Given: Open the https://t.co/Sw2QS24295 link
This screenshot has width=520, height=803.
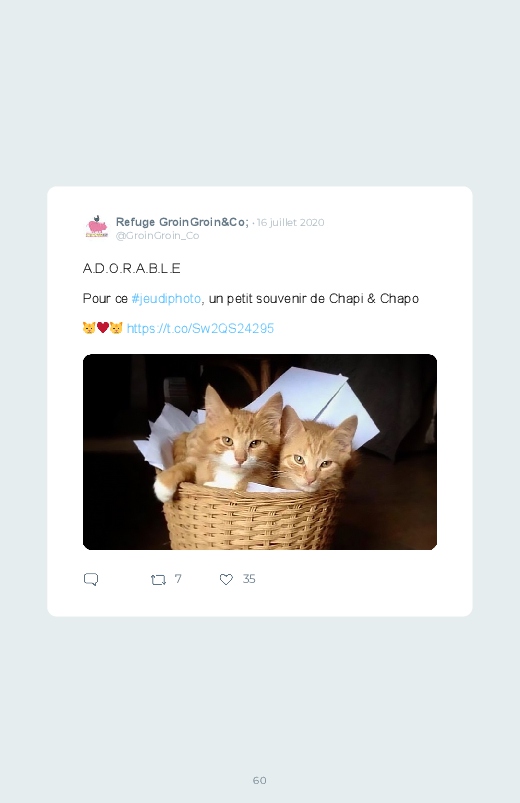Looking at the screenshot, I should click(200, 328).
